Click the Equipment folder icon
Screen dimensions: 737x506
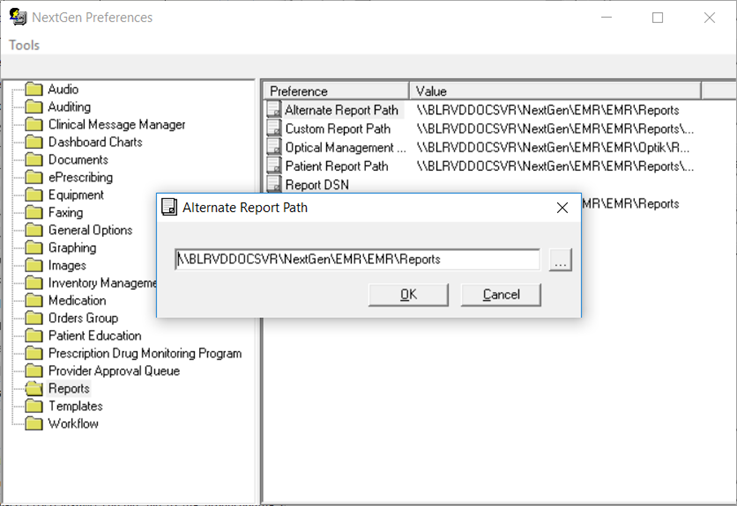pos(33,195)
